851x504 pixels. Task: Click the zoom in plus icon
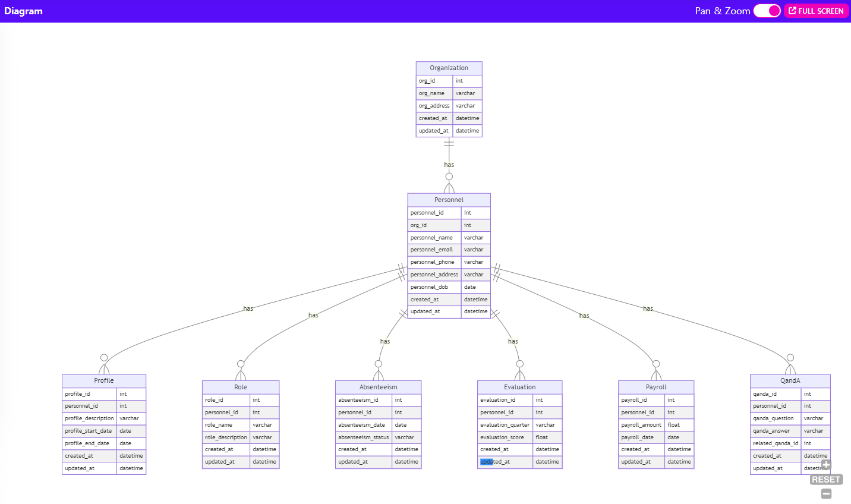point(826,465)
